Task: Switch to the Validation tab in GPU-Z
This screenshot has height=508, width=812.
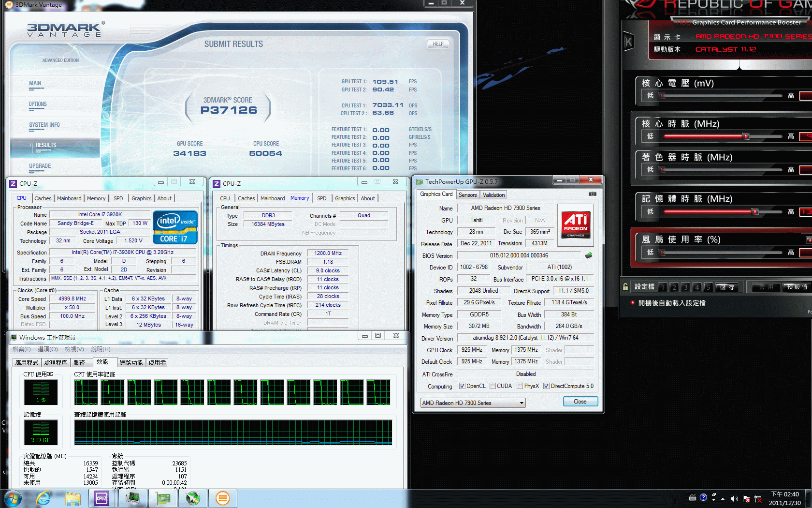Action: coord(493,195)
